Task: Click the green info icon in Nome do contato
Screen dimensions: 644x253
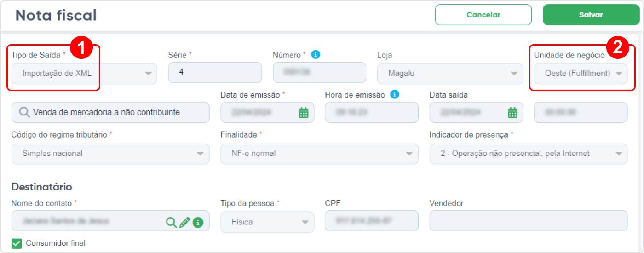Action: [198, 222]
